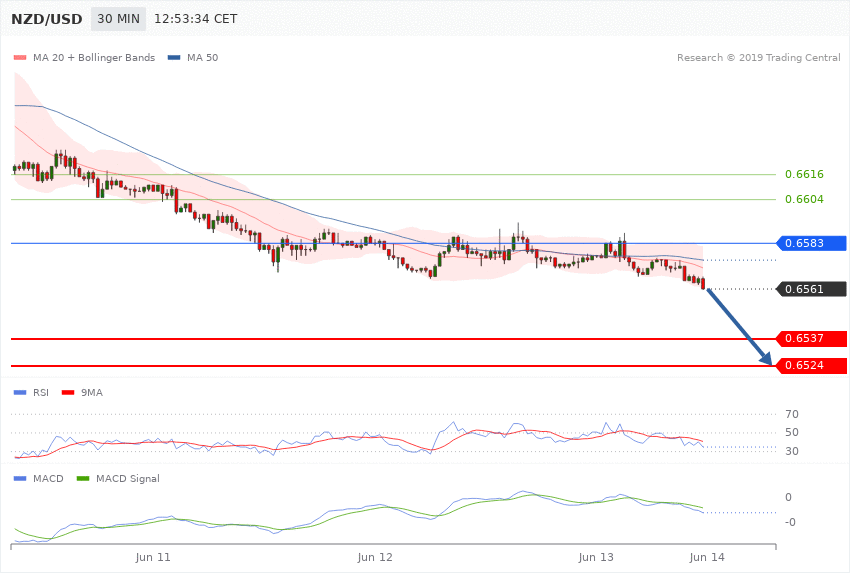
Task: Click the RSI blue legend swatch
Action: tap(20, 393)
